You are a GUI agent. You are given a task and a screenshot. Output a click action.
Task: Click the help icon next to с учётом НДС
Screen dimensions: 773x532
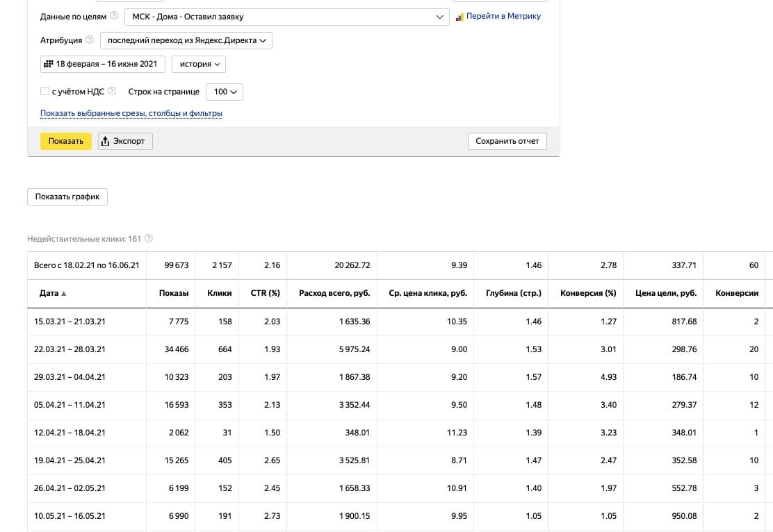(112, 91)
